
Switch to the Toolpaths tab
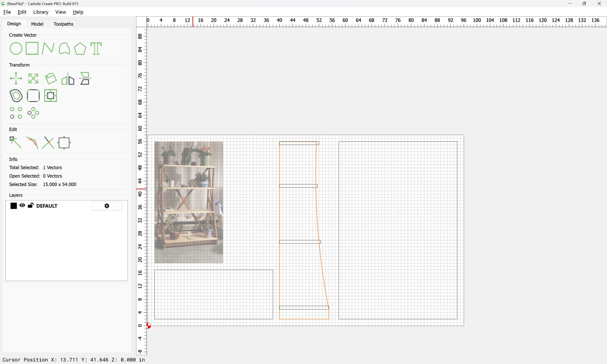63,24
